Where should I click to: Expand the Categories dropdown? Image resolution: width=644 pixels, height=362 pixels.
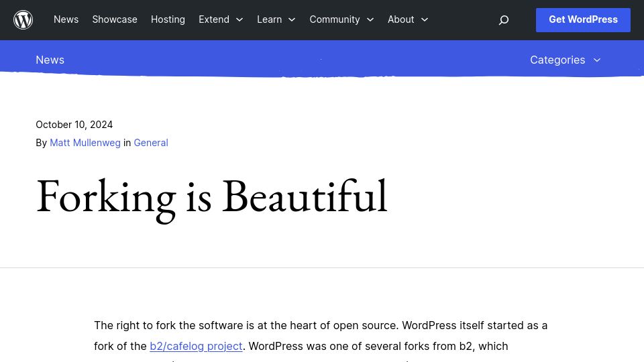coord(565,60)
